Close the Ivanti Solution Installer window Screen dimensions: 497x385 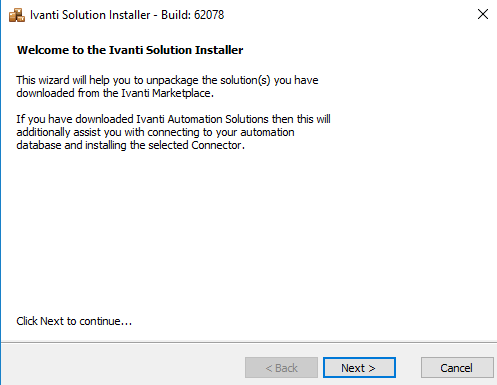483,14
